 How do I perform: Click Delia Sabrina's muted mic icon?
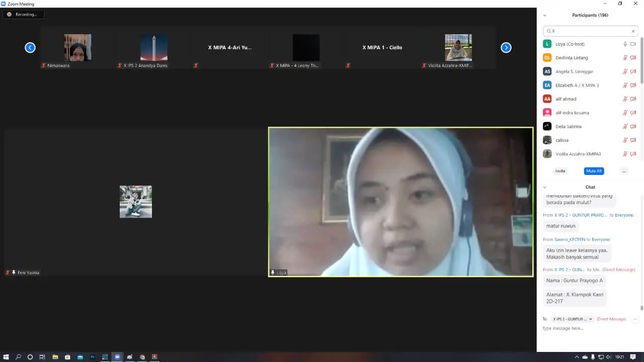(625, 126)
